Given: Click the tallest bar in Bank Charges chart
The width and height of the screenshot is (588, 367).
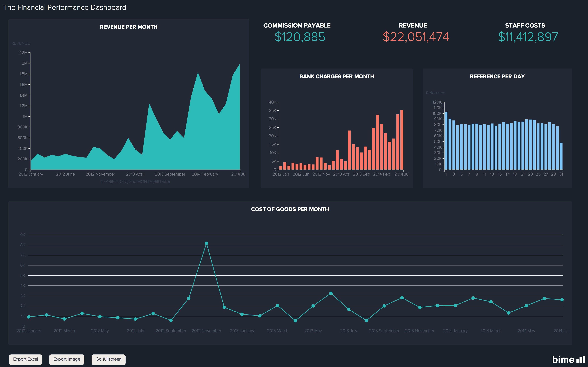Looking at the screenshot, I should [402, 140].
